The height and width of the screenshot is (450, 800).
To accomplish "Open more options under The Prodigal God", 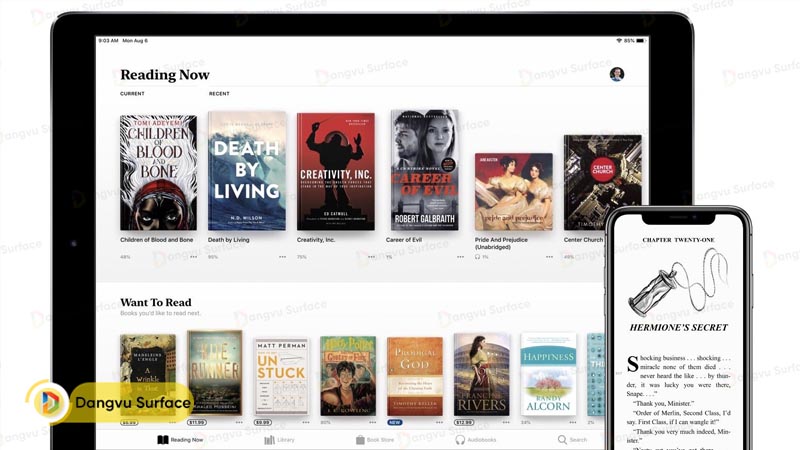I will [x=439, y=422].
